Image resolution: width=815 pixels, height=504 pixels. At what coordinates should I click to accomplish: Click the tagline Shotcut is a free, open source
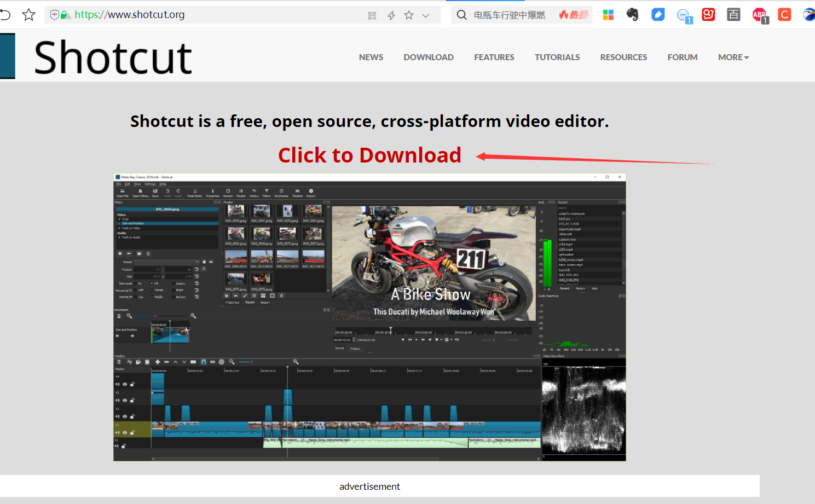(369, 121)
